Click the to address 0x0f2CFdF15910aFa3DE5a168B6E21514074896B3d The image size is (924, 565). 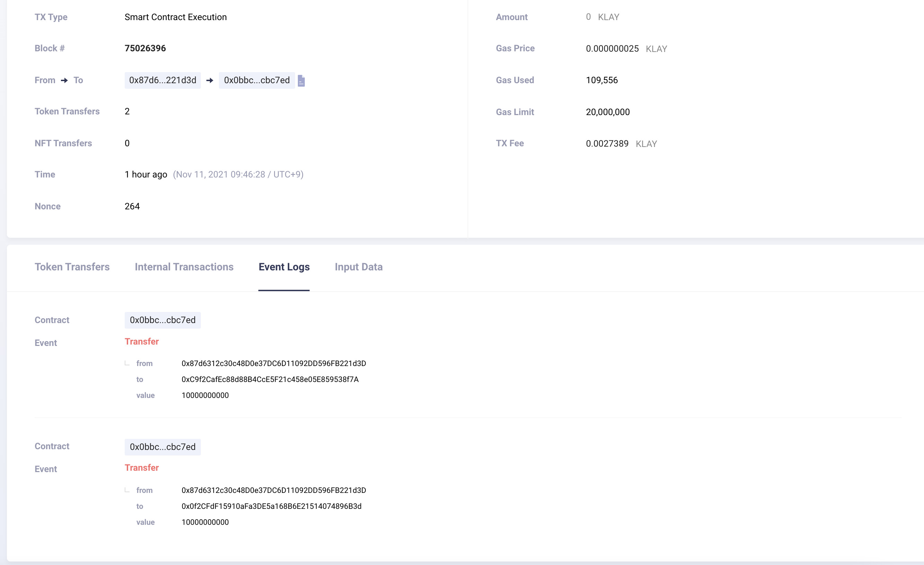272,506
